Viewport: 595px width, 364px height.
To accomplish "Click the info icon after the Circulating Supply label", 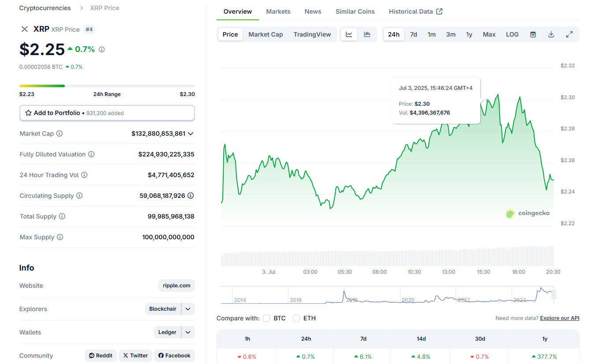I will click(79, 196).
